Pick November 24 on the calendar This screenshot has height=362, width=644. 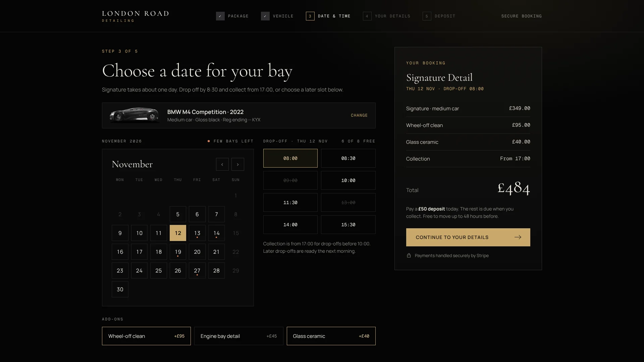coord(139,270)
